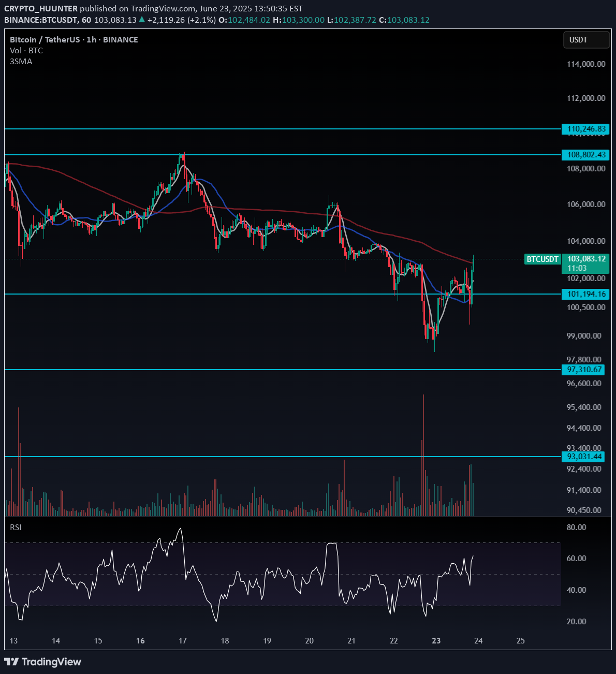Click the Bitcoin / TetherUS chart title
The image size is (616, 674).
coord(74,40)
